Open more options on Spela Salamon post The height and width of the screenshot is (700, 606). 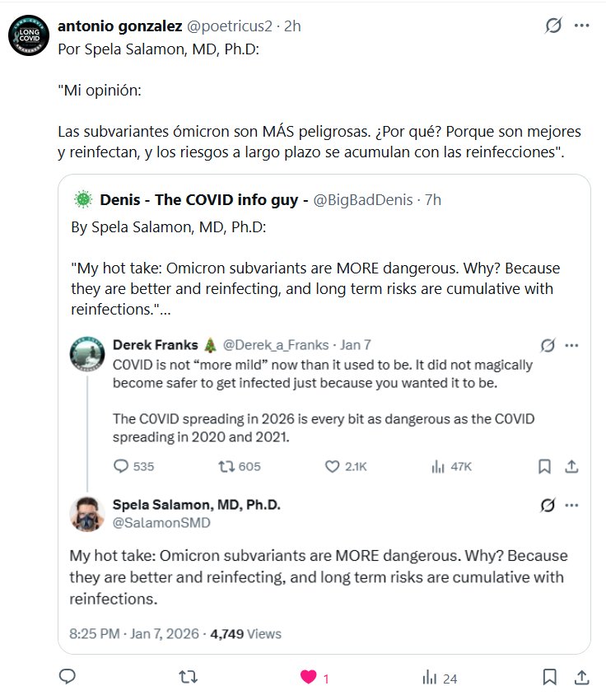click(x=573, y=505)
